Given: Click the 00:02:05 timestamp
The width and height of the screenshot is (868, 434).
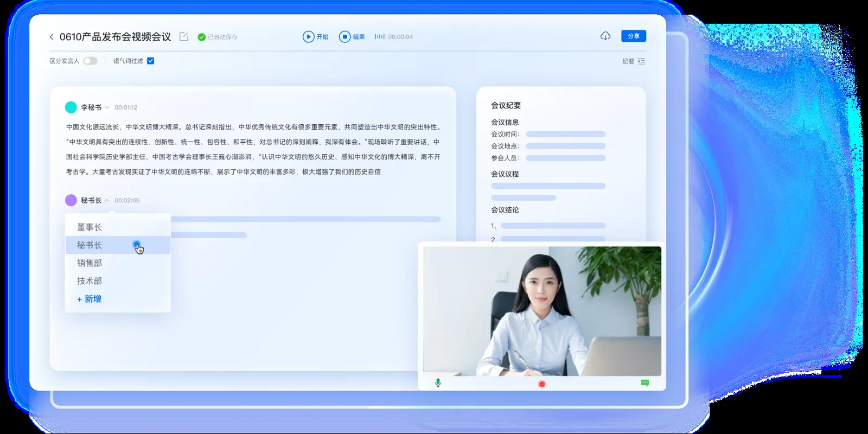Looking at the screenshot, I should pos(127,200).
